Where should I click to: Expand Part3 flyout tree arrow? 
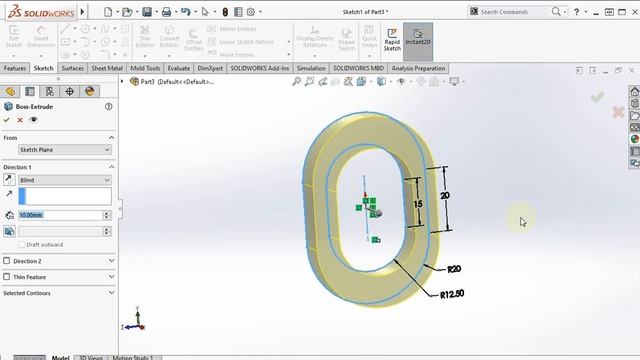point(122,82)
